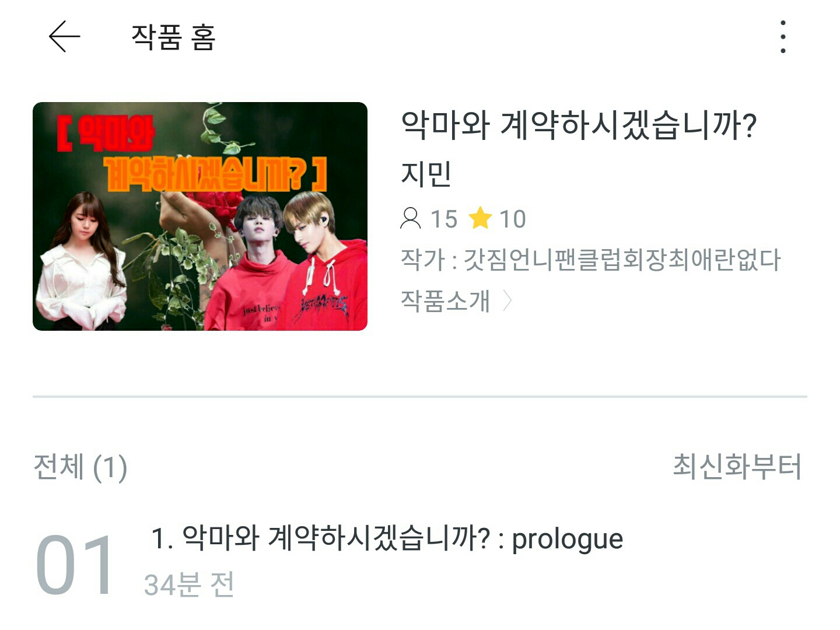
Task: Tap the back arrow icon
Action: (64, 37)
